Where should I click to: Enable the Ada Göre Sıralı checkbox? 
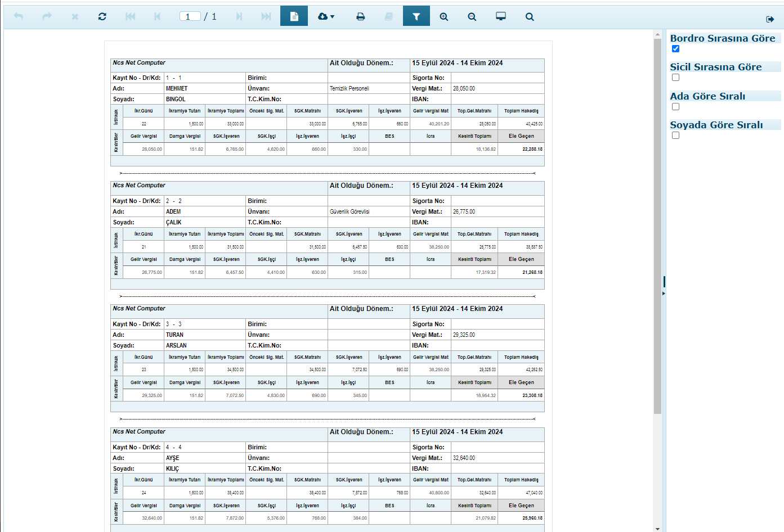click(x=675, y=106)
